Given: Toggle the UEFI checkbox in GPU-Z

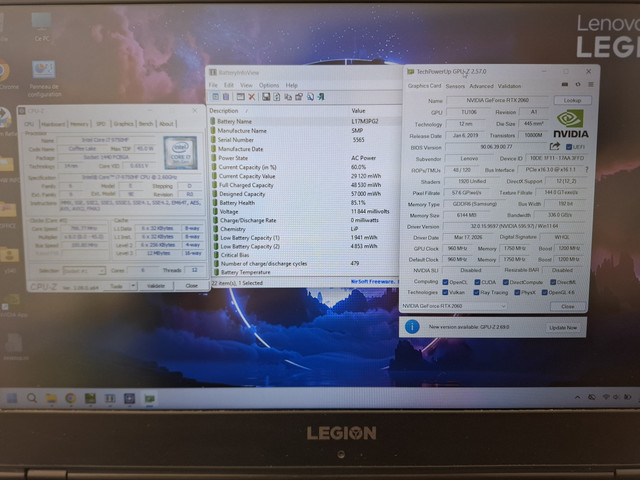Looking at the screenshot, I should pyautogui.click(x=569, y=147).
